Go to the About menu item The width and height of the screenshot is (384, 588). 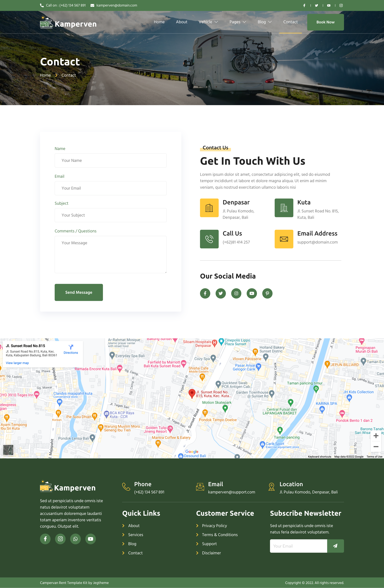point(181,22)
